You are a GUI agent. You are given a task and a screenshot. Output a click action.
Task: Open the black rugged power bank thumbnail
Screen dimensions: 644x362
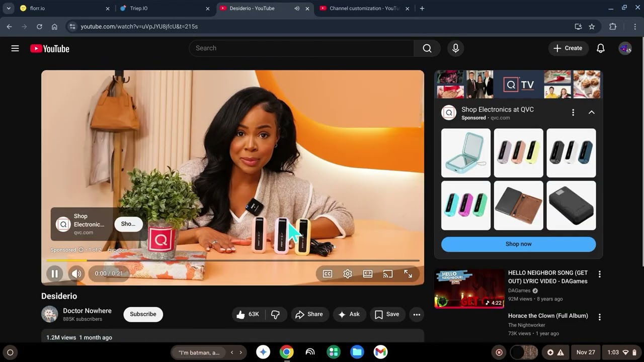pyautogui.click(x=571, y=206)
